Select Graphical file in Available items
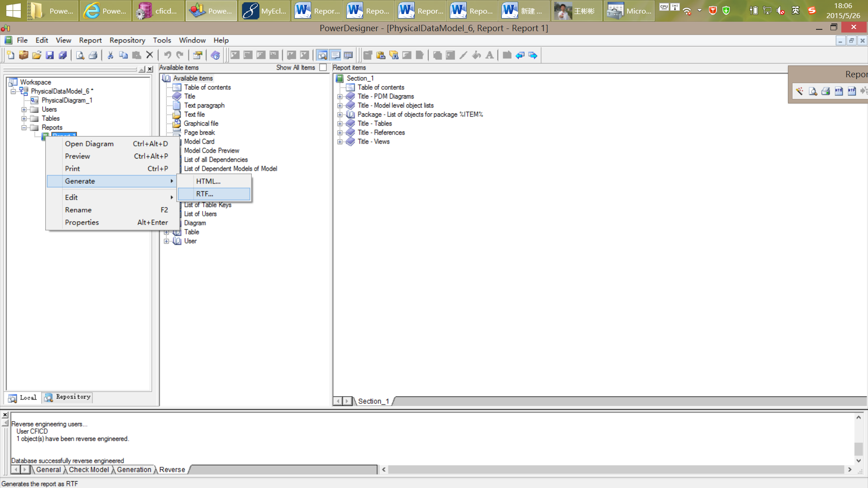 coord(201,123)
